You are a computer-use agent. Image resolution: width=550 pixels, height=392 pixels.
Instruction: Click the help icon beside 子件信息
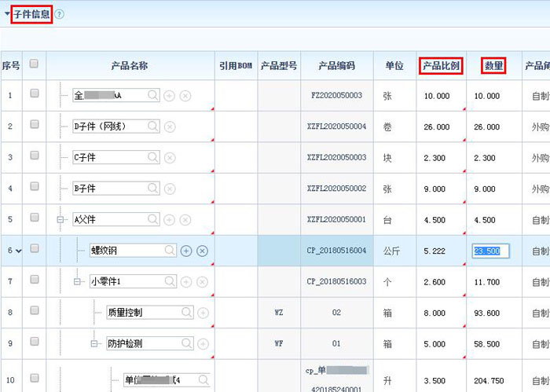[60, 14]
